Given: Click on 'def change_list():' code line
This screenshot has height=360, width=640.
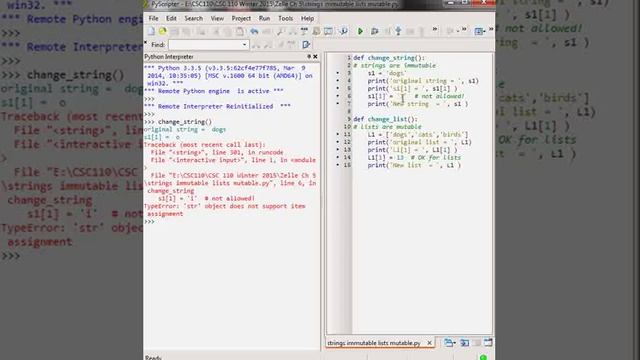Looking at the screenshot, I should 385,119.
